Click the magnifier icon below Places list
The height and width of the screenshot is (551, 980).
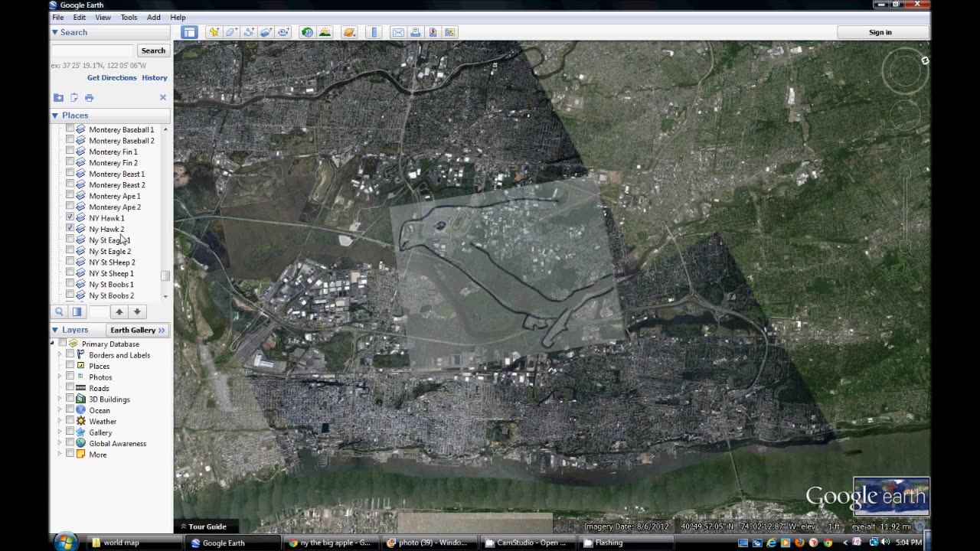pyautogui.click(x=59, y=311)
